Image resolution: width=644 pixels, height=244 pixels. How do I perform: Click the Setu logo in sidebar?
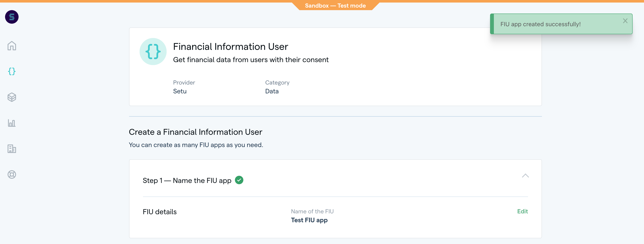point(12,17)
